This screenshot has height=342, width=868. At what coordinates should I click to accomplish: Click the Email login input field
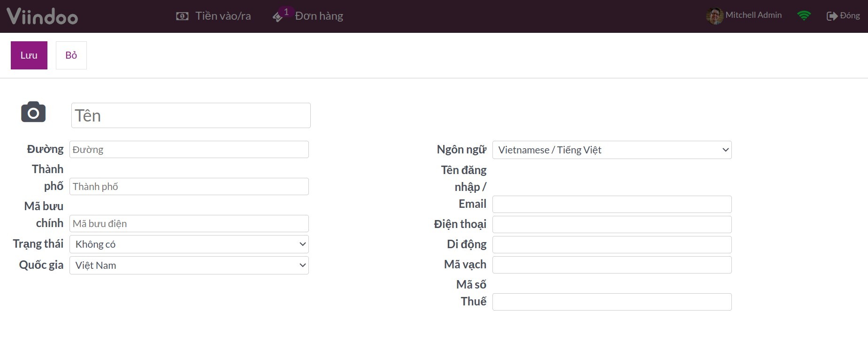[x=612, y=205]
